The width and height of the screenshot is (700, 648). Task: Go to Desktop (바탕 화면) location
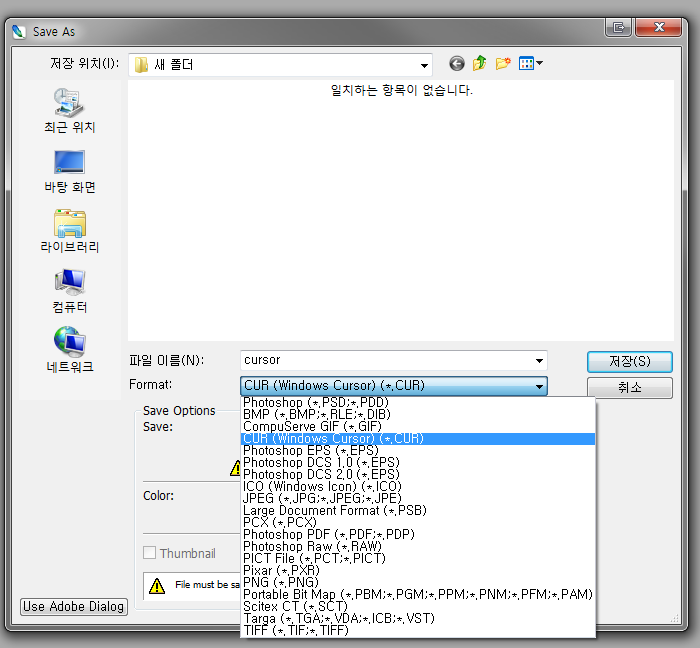pyautogui.click(x=69, y=171)
